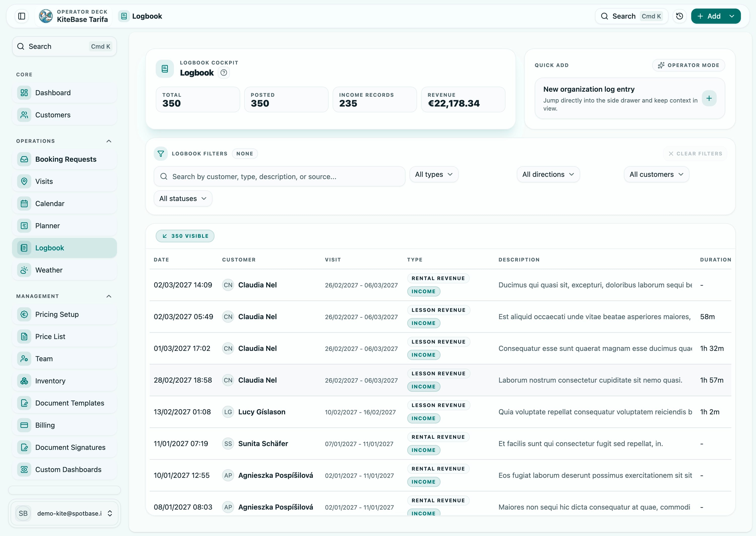Open the All types dropdown
Image resolution: width=756 pixels, height=536 pixels.
(434, 174)
